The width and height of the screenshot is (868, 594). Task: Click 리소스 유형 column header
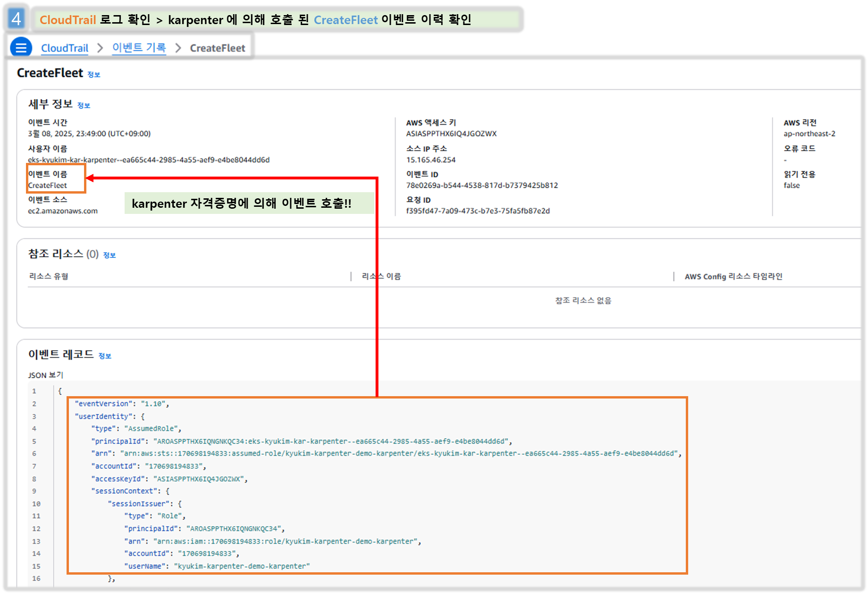point(49,276)
